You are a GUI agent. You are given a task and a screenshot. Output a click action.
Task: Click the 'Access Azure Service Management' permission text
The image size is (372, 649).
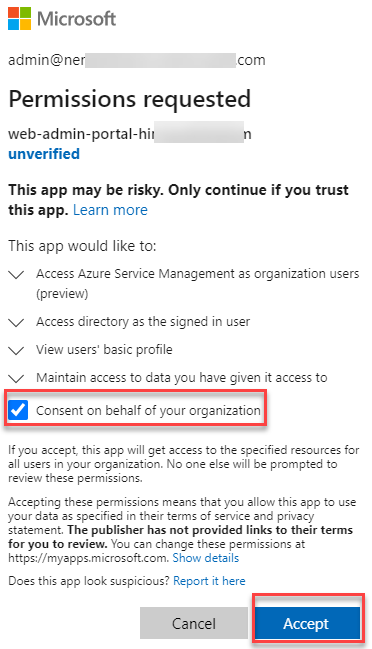(x=197, y=284)
